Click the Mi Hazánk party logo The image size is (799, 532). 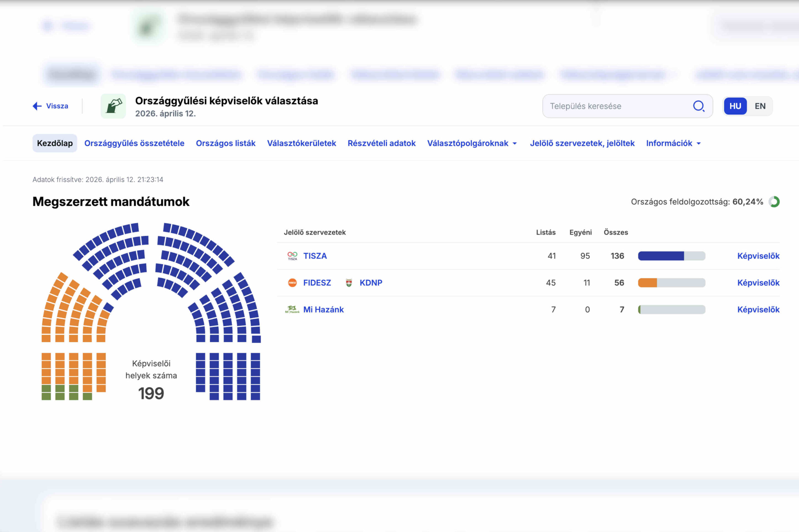tap(292, 309)
